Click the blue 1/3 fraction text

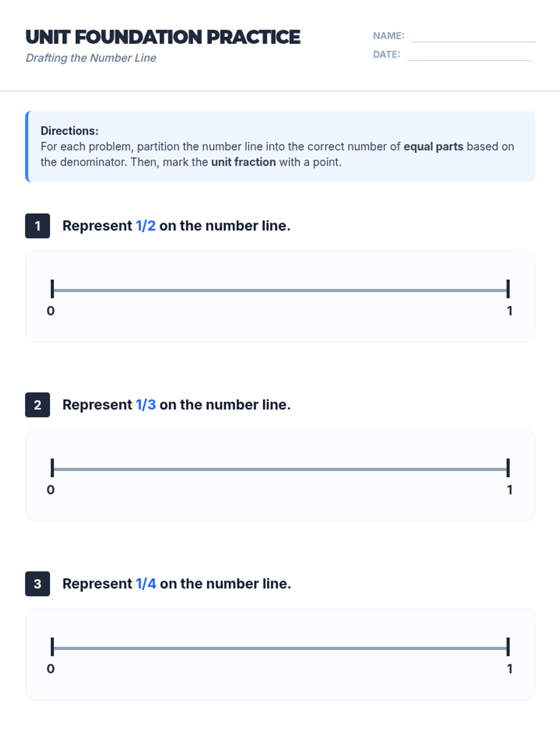146,405
